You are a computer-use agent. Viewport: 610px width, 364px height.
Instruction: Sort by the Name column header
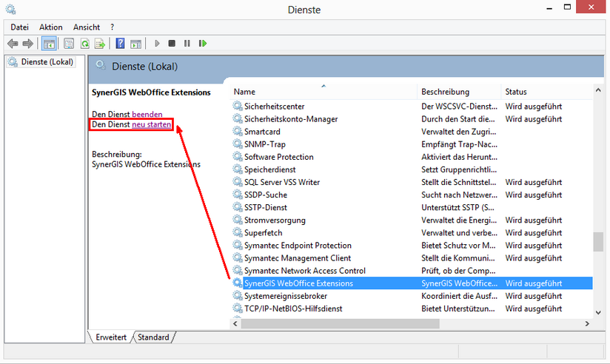pyautogui.click(x=324, y=92)
